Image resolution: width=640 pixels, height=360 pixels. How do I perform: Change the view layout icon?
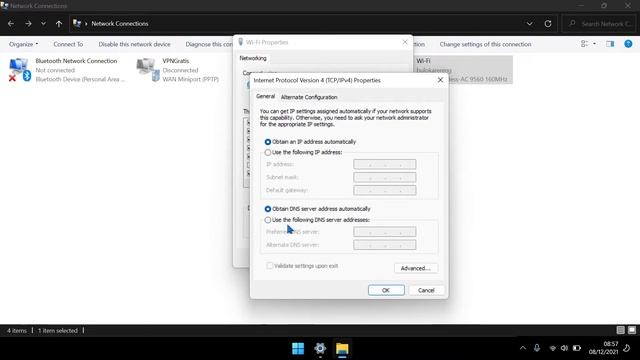[584, 44]
